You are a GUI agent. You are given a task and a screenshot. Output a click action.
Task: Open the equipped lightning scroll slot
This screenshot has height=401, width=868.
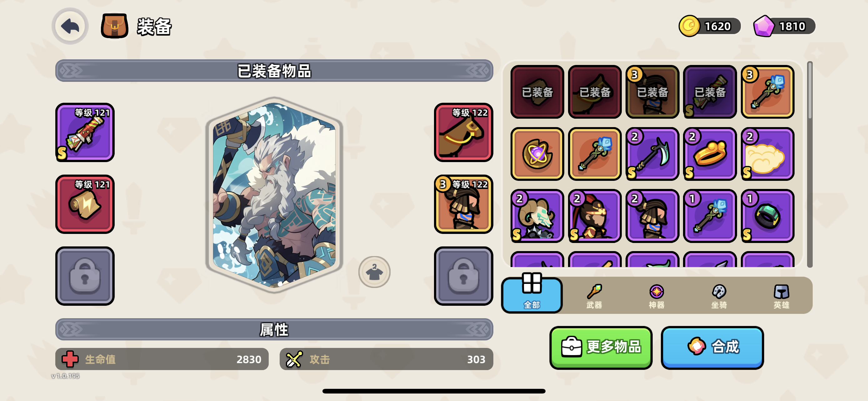coord(85,204)
